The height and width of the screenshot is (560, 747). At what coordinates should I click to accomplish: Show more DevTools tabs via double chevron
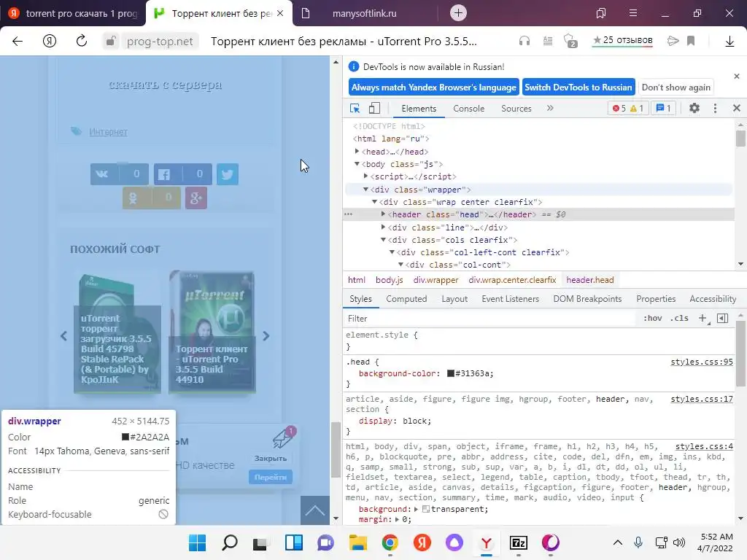coord(550,108)
